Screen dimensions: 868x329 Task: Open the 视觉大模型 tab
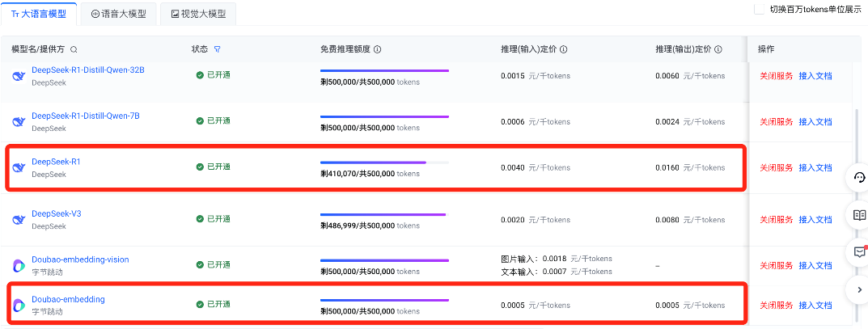[198, 14]
